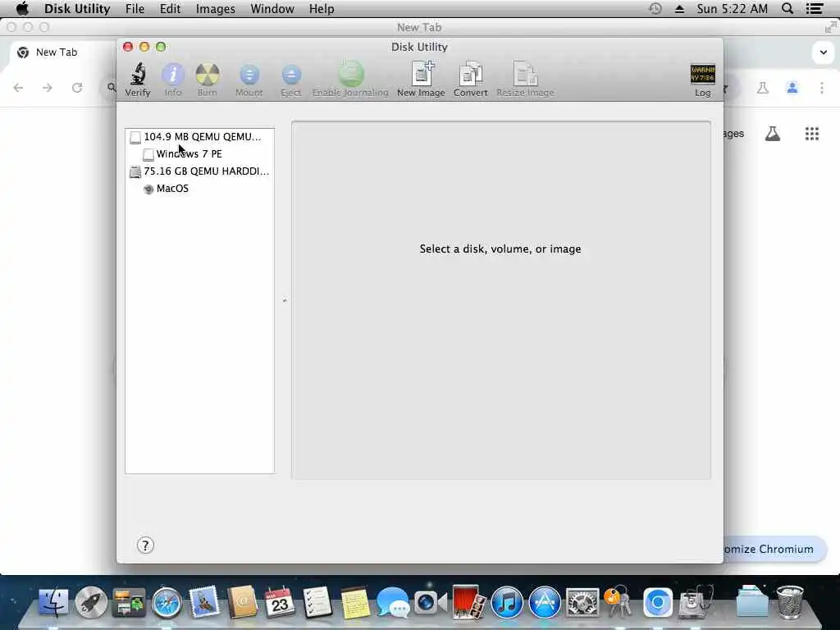Screen dimensions: 840x630
Task: Click Chromium forward arrow button
Action: click(48, 87)
